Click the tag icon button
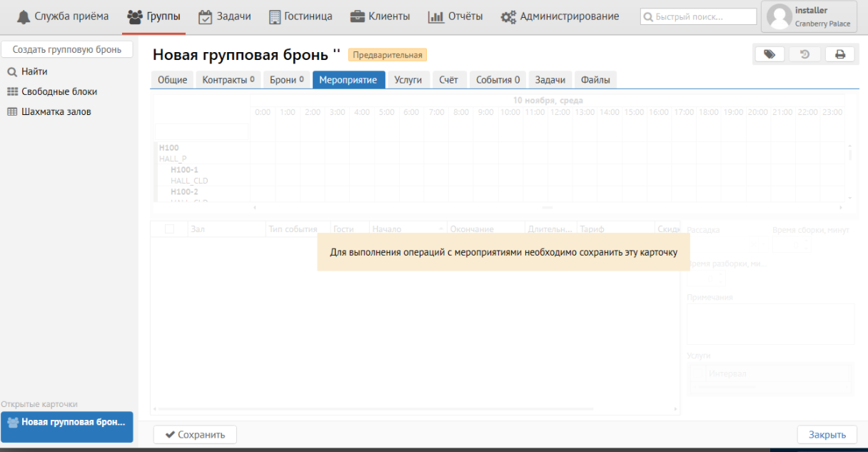The image size is (868, 452). (x=769, y=54)
